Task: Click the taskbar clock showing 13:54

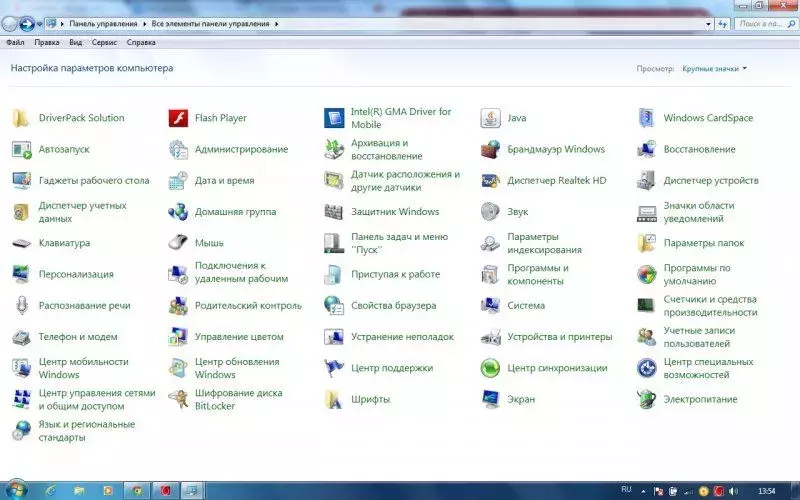Action: [767, 491]
